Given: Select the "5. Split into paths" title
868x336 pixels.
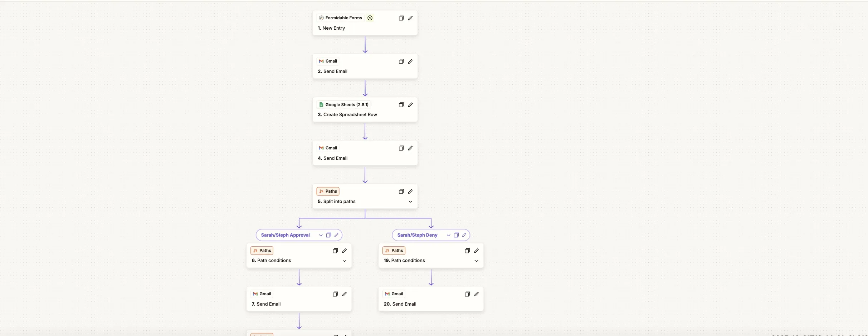Looking at the screenshot, I should pyautogui.click(x=337, y=202).
